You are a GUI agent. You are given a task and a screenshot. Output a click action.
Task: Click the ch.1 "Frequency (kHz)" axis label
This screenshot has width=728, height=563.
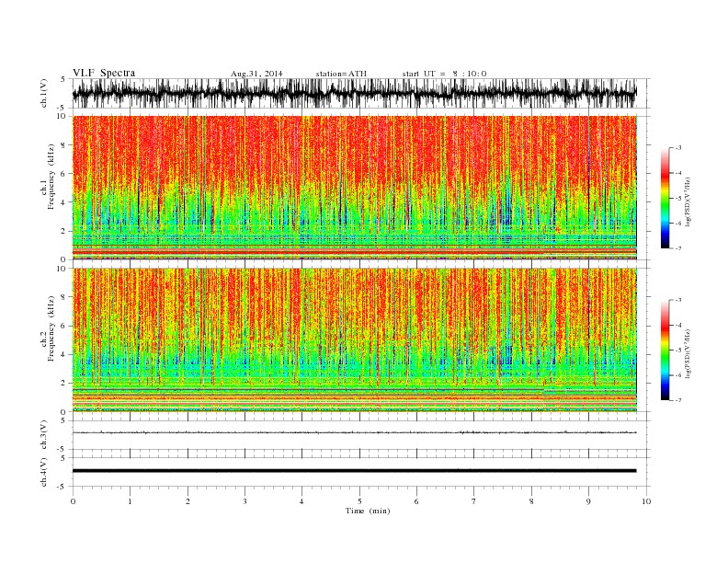point(51,177)
